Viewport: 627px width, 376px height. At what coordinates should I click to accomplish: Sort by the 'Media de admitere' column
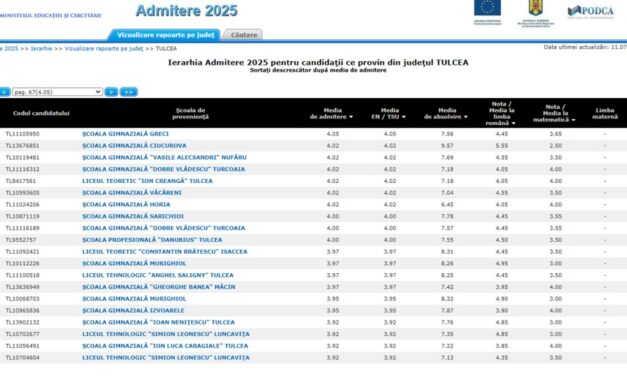(x=331, y=114)
